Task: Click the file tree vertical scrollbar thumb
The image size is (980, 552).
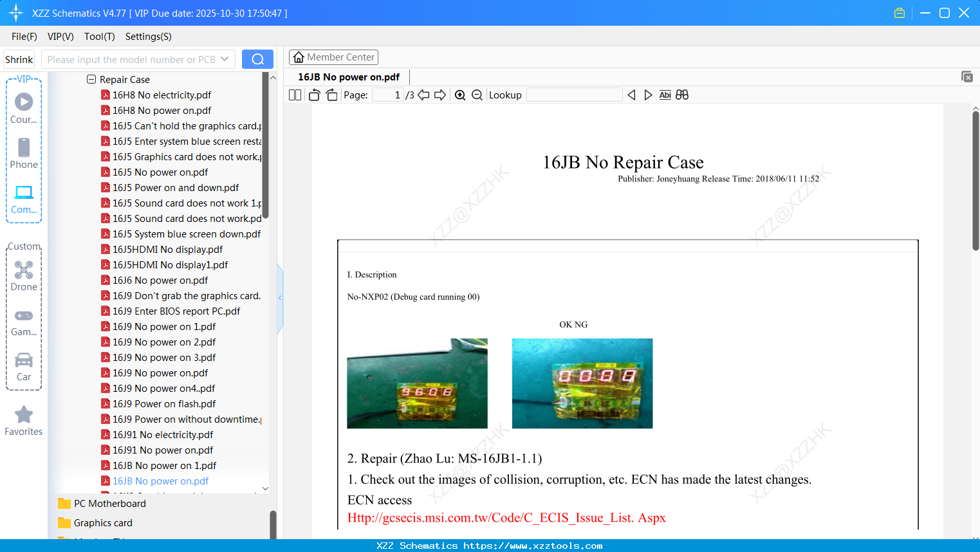Action: (x=265, y=145)
